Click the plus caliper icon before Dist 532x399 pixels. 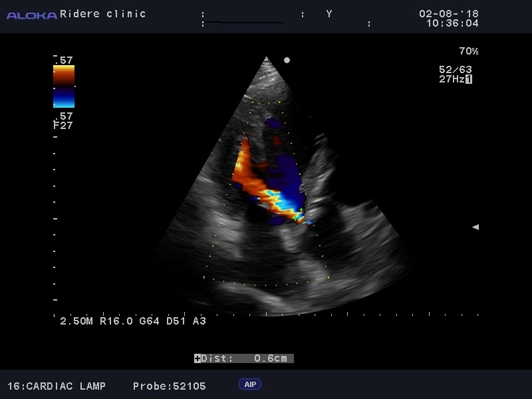pos(197,358)
